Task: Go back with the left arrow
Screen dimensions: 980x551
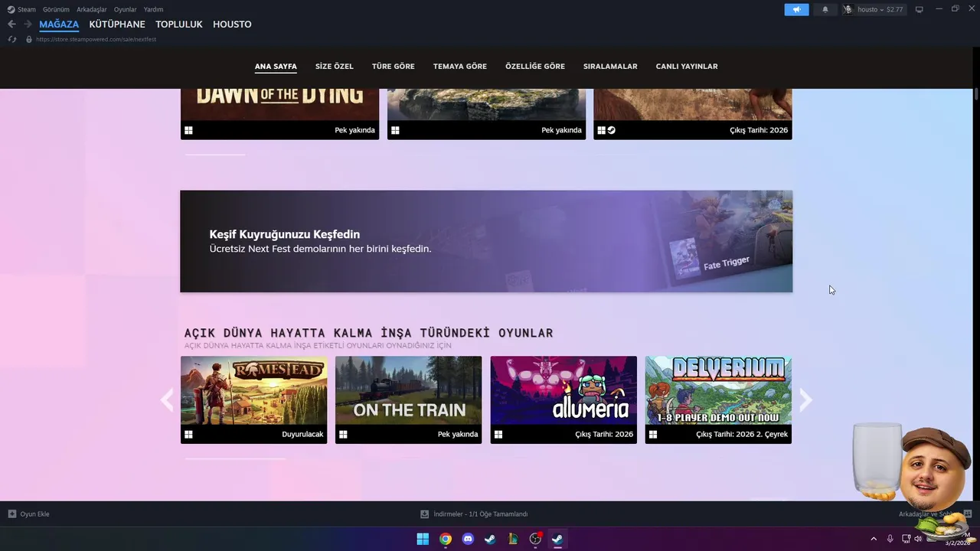Action: tap(11, 24)
